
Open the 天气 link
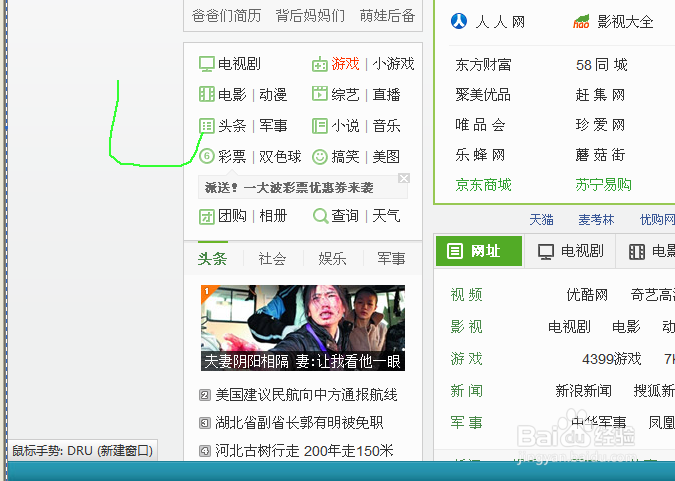[x=387, y=216]
